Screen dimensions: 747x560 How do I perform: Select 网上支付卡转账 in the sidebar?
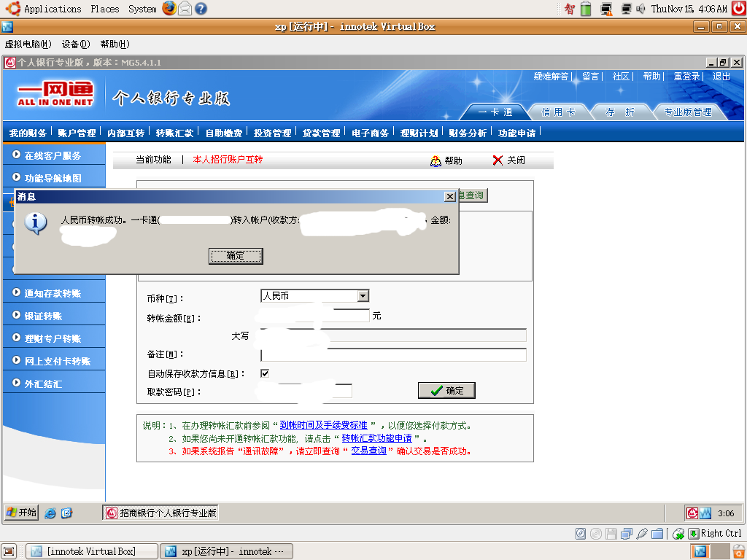[54, 361]
